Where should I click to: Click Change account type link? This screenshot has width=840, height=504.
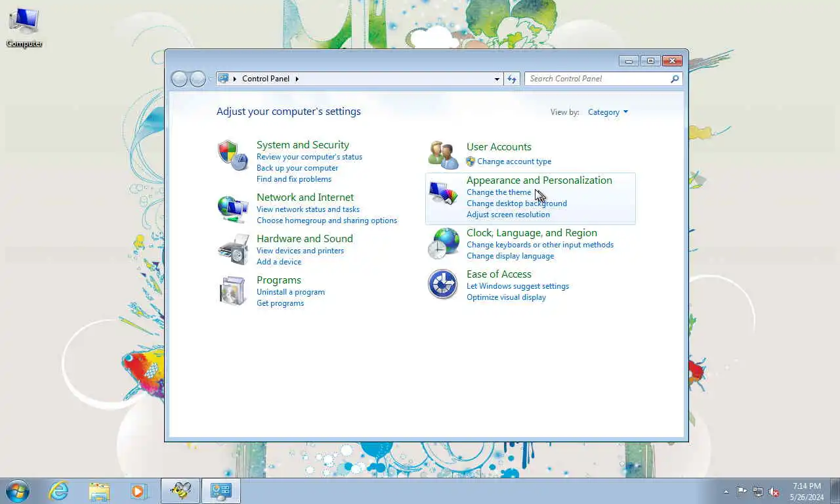[514, 161]
